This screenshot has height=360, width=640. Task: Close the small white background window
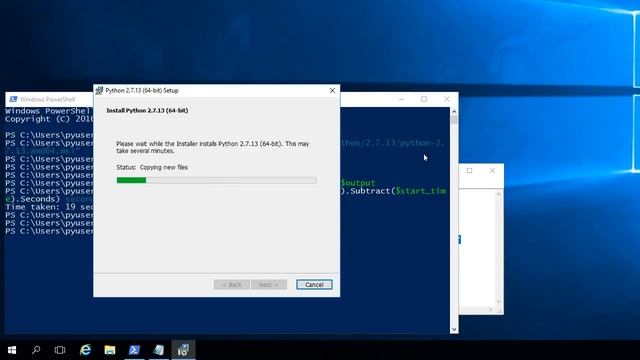(x=492, y=171)
